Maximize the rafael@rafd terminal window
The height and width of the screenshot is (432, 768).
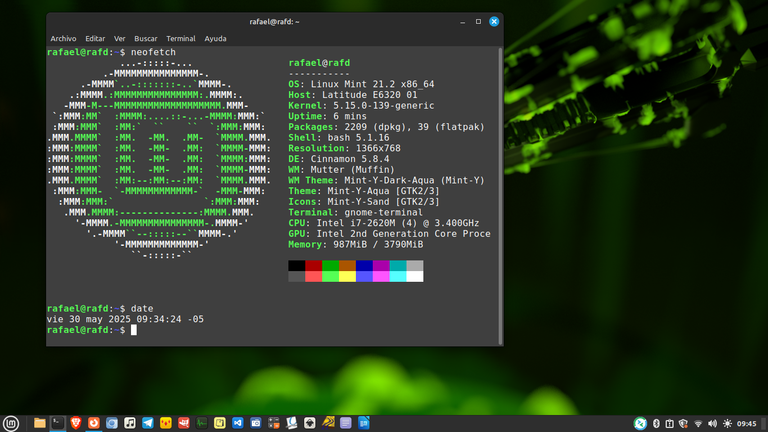(479, 22)
